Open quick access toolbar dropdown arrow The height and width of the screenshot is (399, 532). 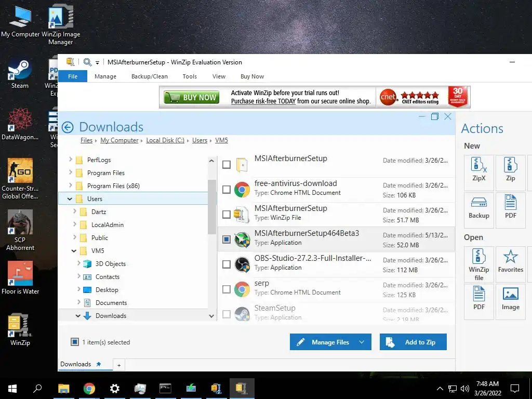coord(97,62)
